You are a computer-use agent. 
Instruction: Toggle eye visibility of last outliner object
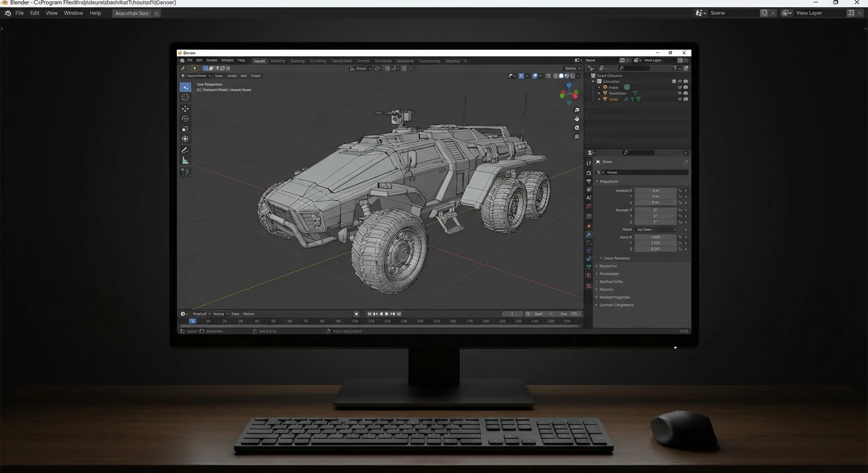[x=680, y=99]
